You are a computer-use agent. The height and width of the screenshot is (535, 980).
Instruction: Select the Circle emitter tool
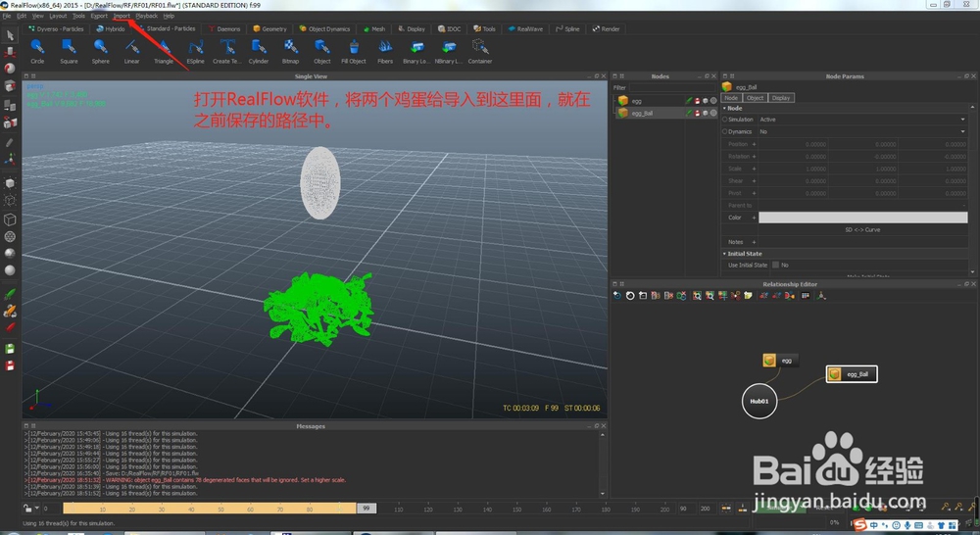coord(37,51)
